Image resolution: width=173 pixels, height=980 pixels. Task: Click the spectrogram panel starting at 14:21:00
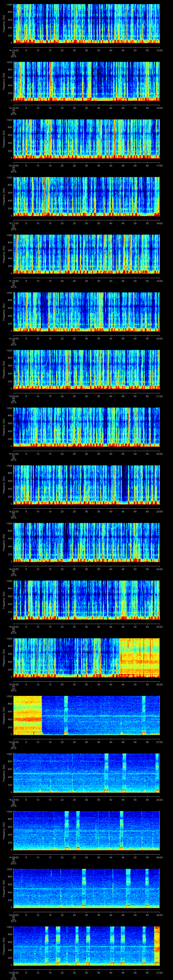click(86, 427)
